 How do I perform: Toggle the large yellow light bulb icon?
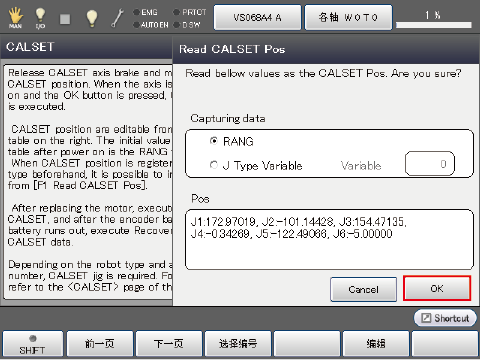[92, 18]
